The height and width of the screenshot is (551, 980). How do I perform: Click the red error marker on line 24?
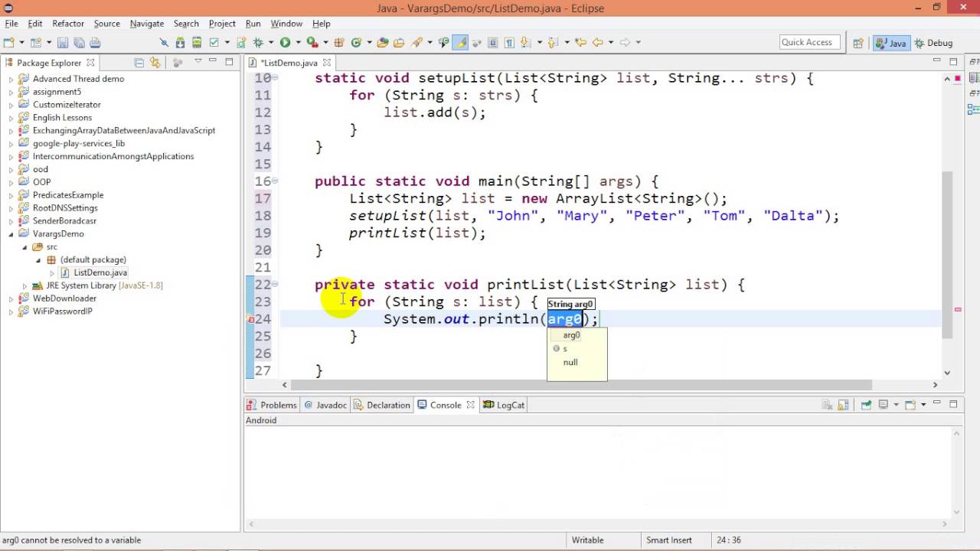[x=250, y=319]
